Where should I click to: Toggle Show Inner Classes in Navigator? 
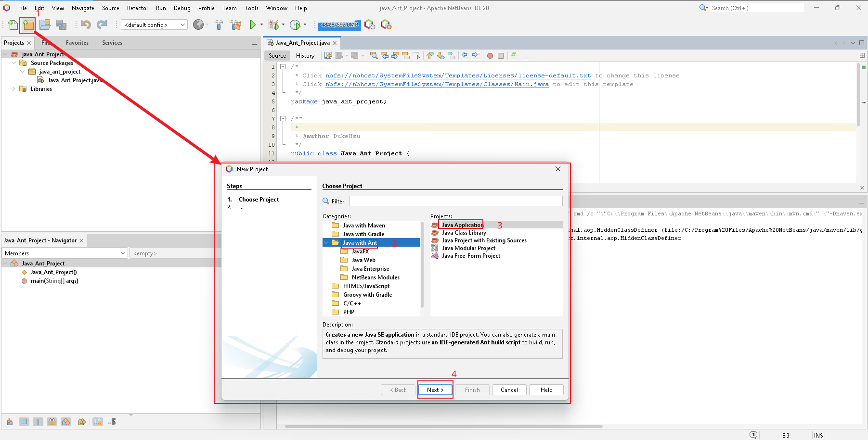(x=66, y=422)
